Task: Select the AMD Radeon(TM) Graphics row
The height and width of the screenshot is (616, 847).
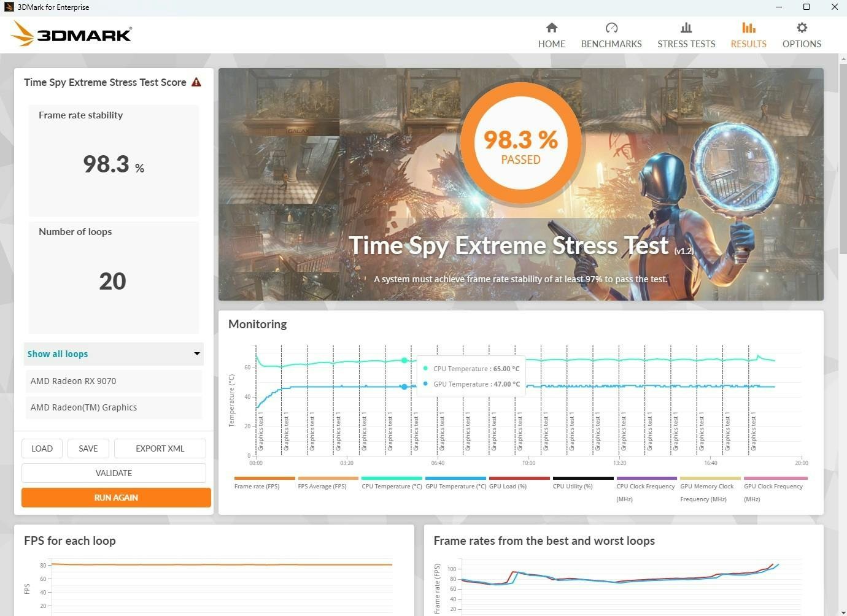Action: pos(114,407)
